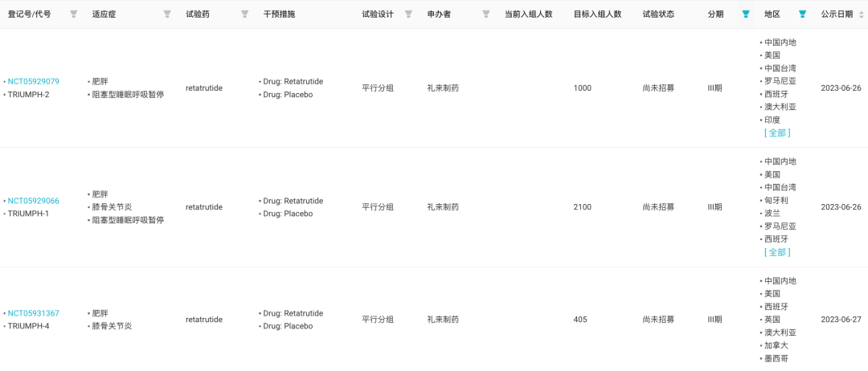This screenshot has height=371, width=868.
Task: Expand all regions for TRIUMPH-1 trial
Action: [x=777, y=252]
